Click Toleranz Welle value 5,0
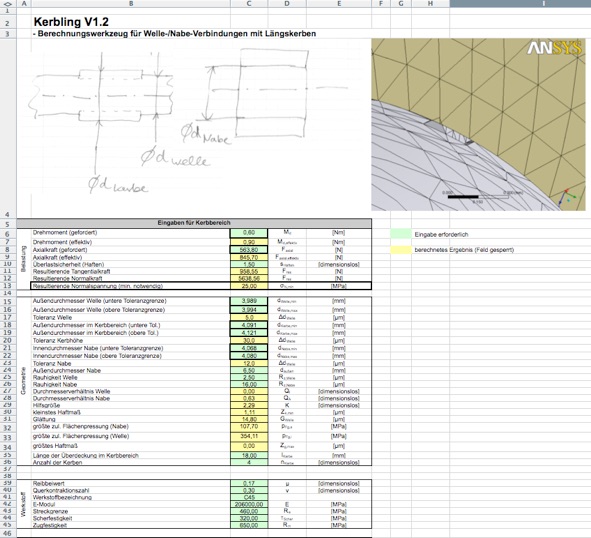The width and height of the screenshot is (591, 538). 249,317
